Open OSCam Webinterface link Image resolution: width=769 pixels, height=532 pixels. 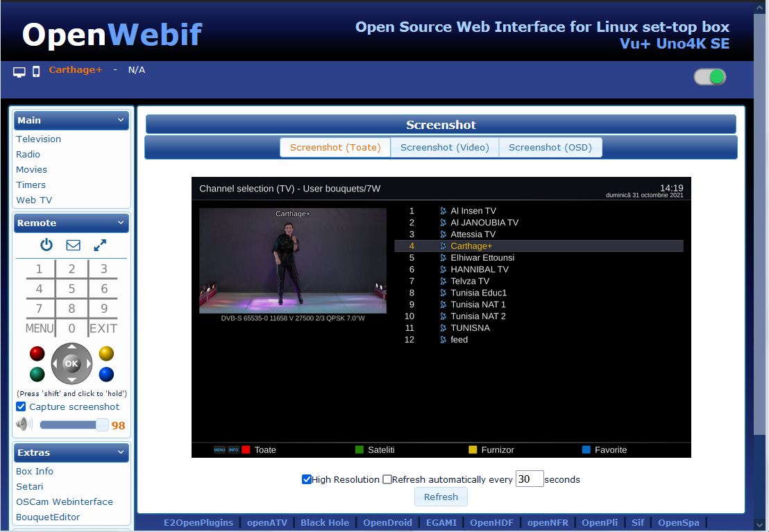tap(65, 501)
